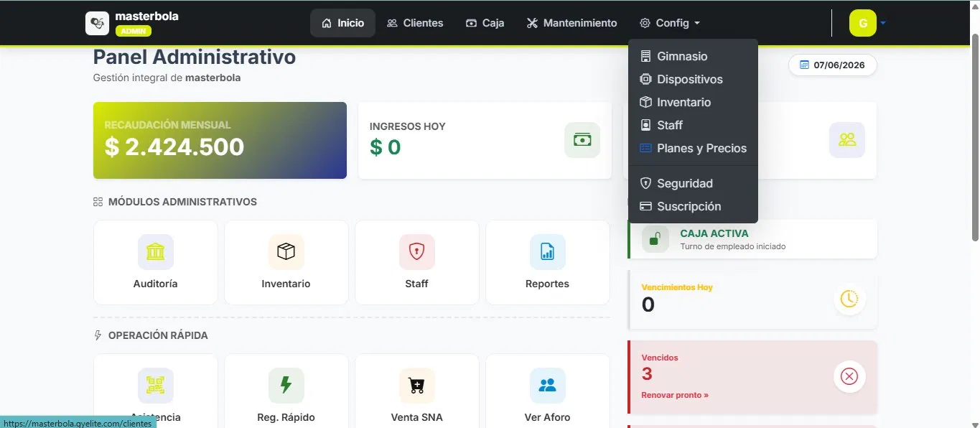980x428 pixels.
Task: Click the members icon beside Ingresos card
Action: coord(847,140)
